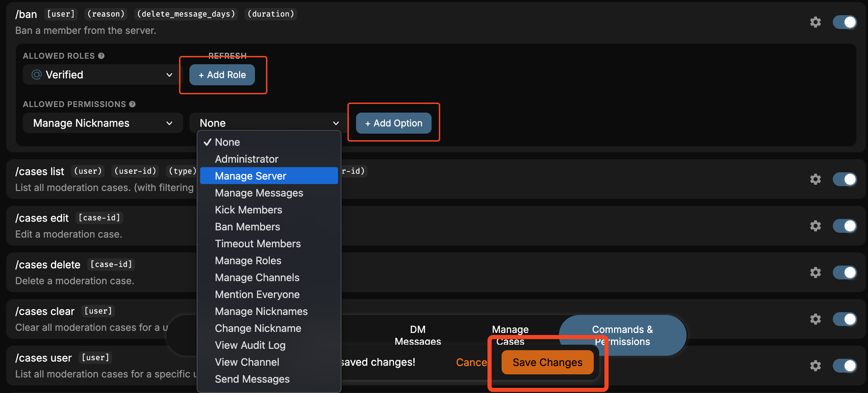Toggle off the /cases edit command

[845, 226]
